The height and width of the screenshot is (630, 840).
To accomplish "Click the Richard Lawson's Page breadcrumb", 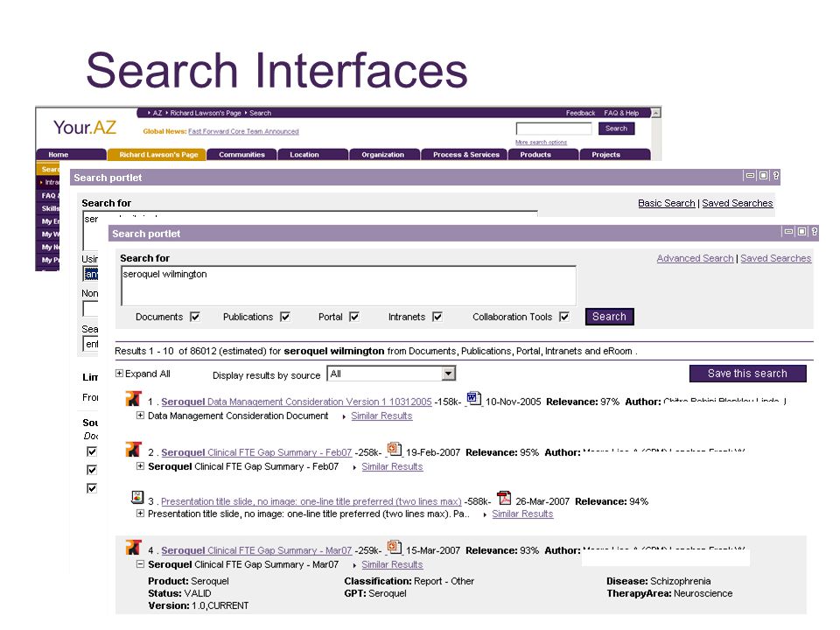I will click(206, 113).
